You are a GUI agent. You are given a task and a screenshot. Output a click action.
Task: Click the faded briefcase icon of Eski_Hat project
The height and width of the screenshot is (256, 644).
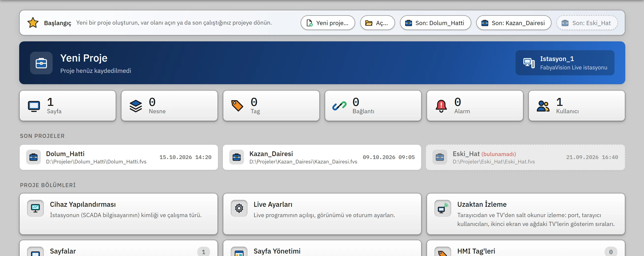click(440, 157)
